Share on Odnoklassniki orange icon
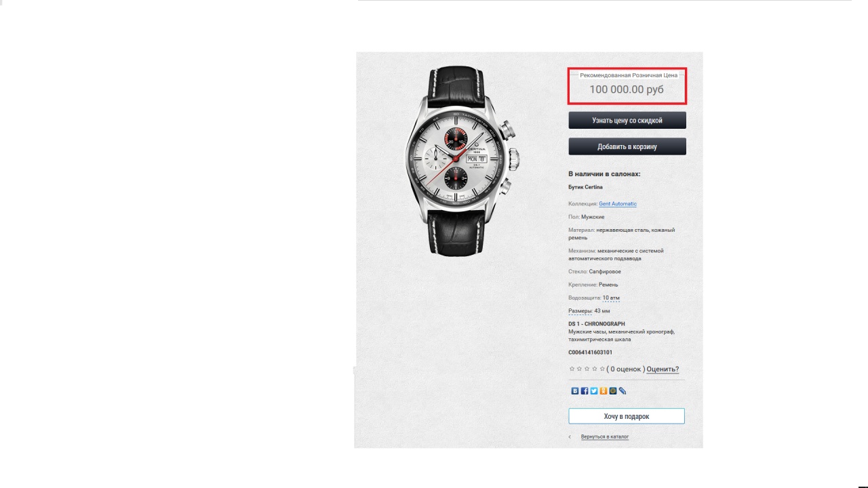 pos(604,391)
